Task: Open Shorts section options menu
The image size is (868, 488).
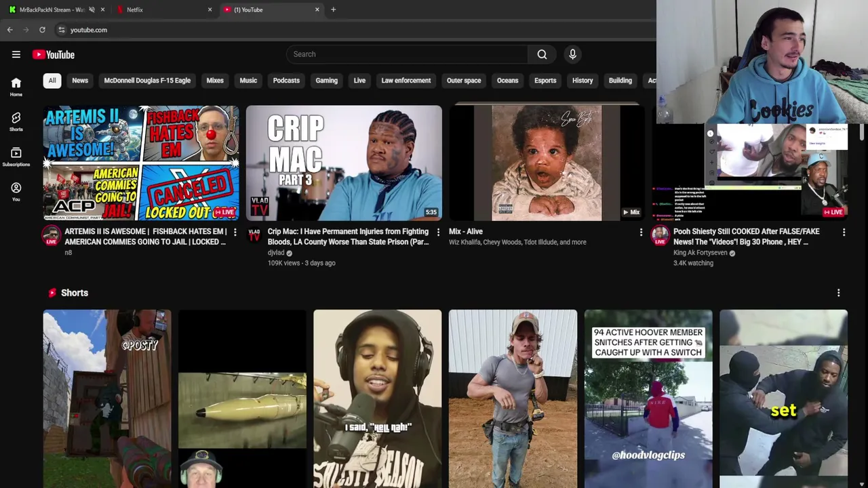Action: [x=838, y=293]
